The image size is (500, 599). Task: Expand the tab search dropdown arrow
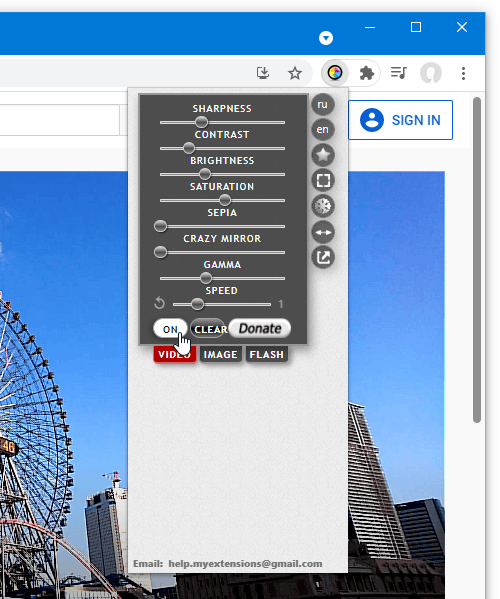(x=326, y=38)
